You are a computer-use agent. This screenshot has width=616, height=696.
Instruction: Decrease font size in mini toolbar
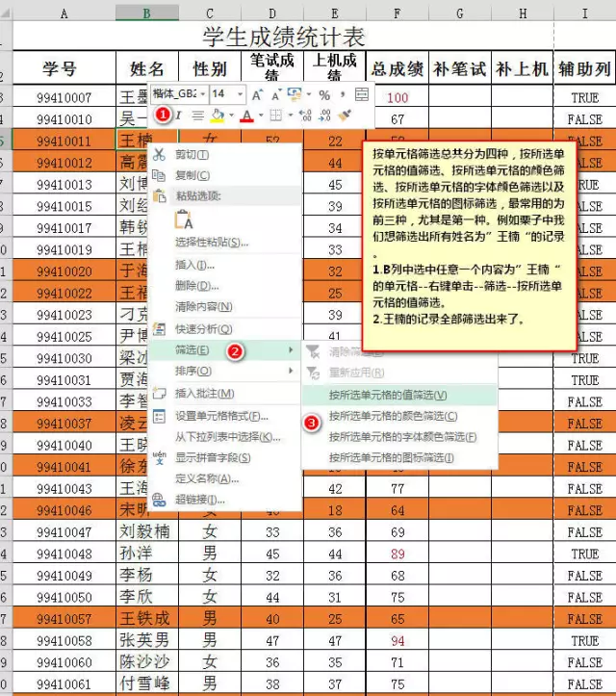(x=275, y=94)
